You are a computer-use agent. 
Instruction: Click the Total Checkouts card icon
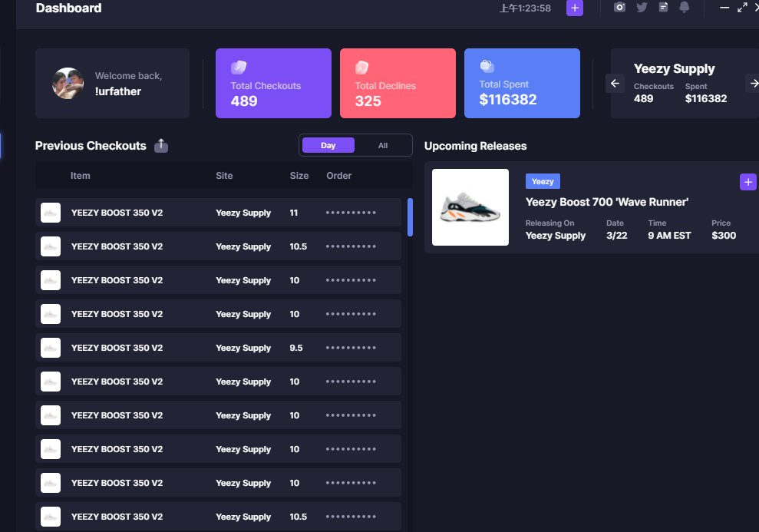239,68
